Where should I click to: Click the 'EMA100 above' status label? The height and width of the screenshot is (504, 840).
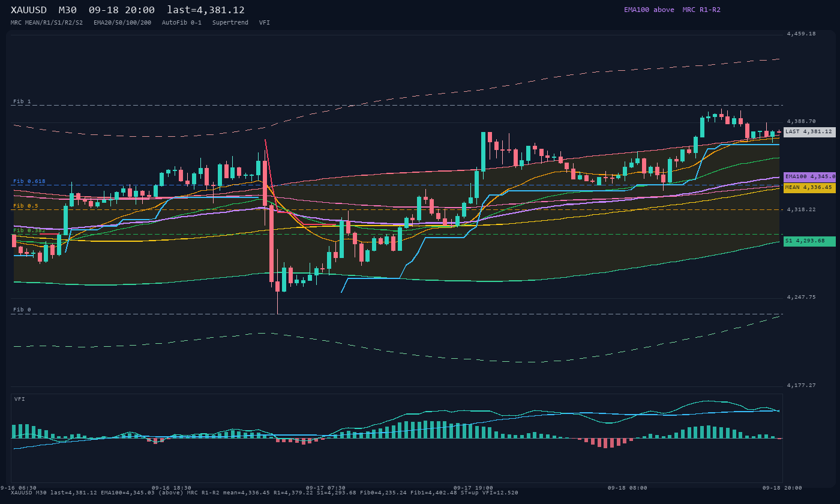649,10
